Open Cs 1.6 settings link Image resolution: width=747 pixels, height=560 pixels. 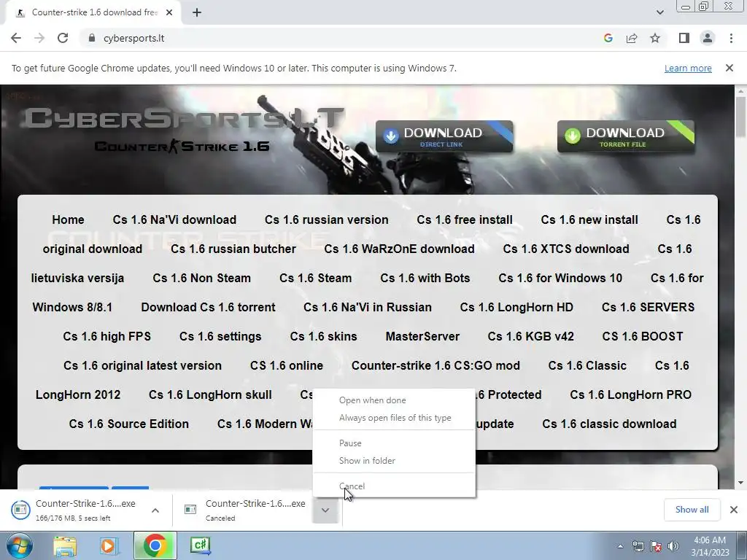[x=220, y=336]
